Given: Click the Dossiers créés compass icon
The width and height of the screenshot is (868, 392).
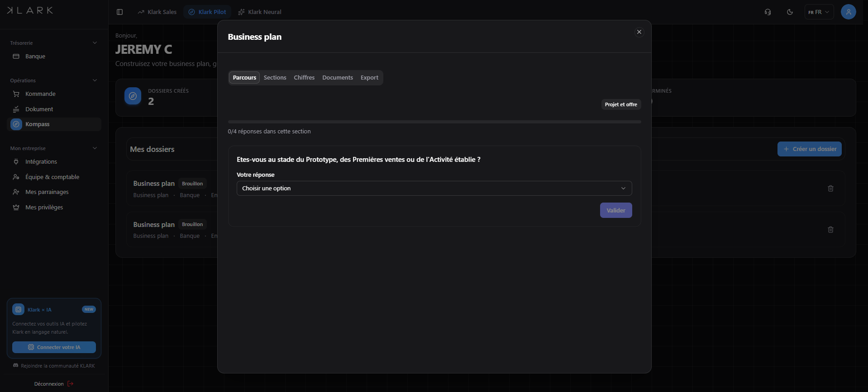Looking at the screenshot, I should click(x=133, y=96).
